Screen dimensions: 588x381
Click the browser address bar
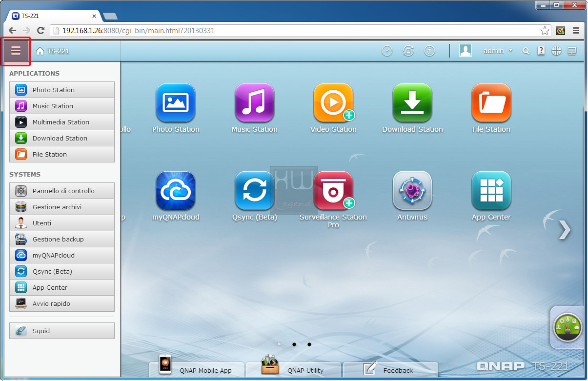[x=300, y=30]
